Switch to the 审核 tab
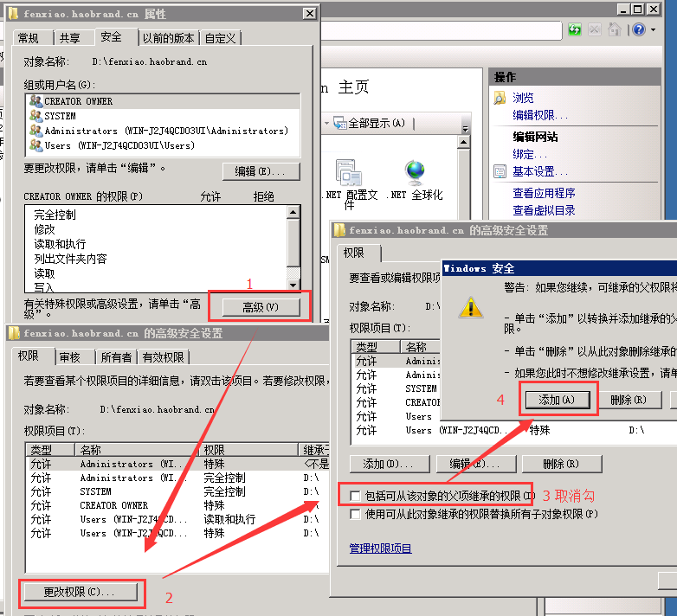 pyautogui.click(x=70, y=357)
